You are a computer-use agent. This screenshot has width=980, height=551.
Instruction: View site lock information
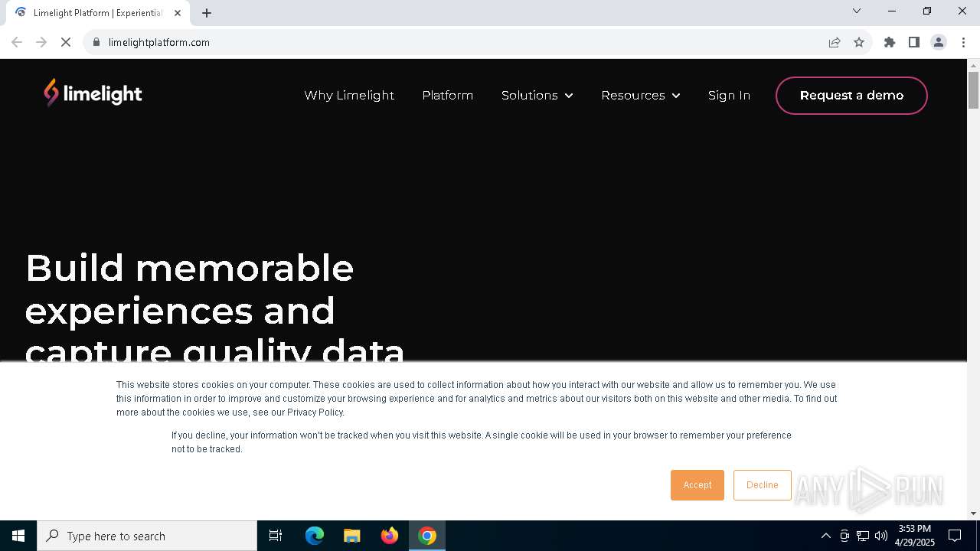pos(96,42)
